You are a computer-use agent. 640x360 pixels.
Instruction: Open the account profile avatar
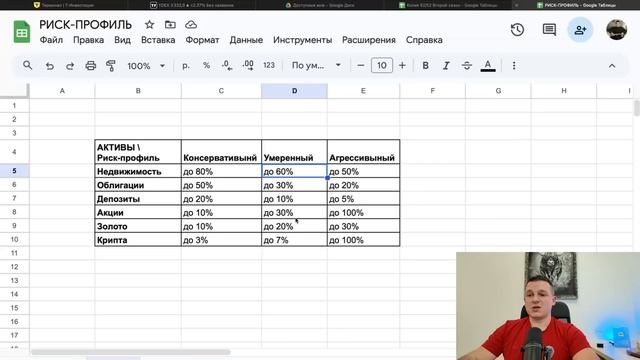pyautogui.click(x=616, y=29)
